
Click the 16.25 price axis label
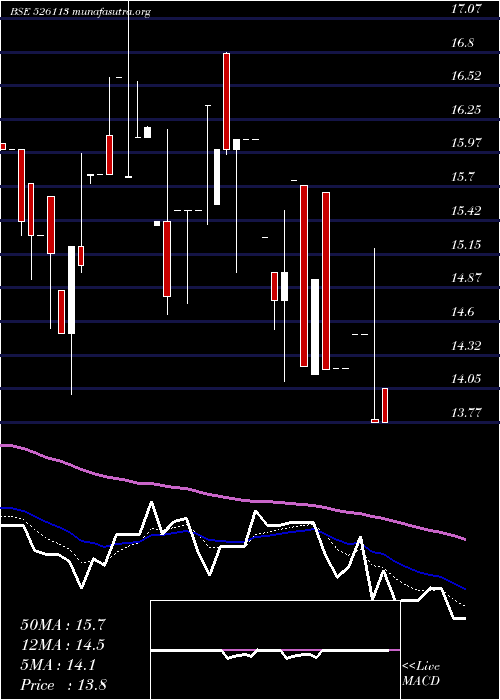pyautogui.click(x=466, y=109)
